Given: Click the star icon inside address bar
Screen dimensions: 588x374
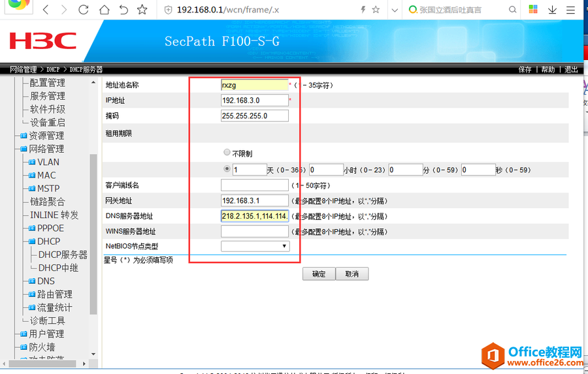Looking at the screenshot, I should click(376, 9).
